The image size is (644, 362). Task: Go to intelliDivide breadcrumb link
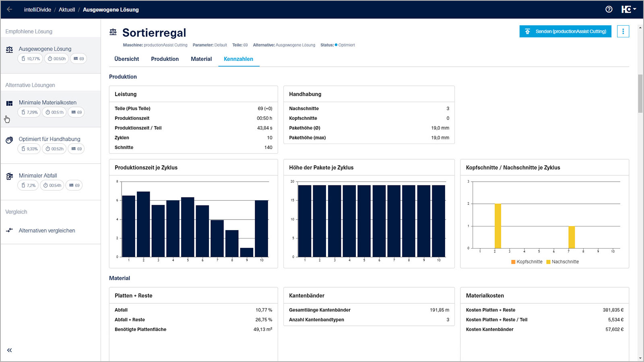37,10
